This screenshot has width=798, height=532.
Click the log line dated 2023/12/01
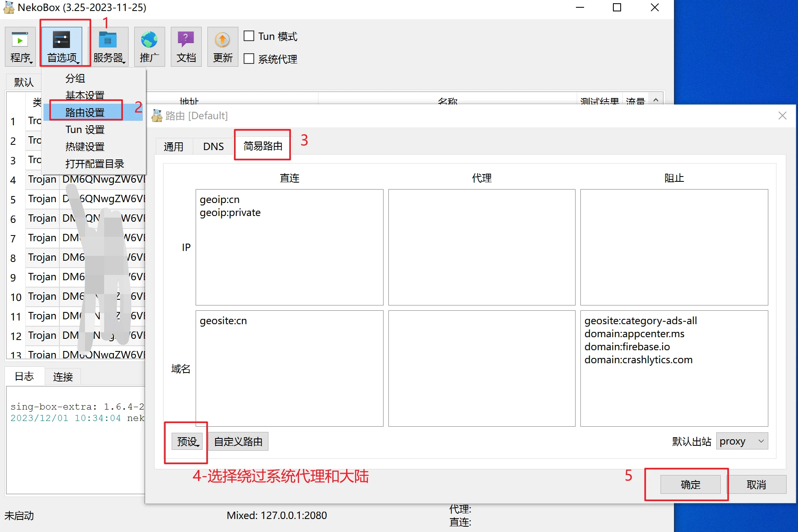[77, 418]
